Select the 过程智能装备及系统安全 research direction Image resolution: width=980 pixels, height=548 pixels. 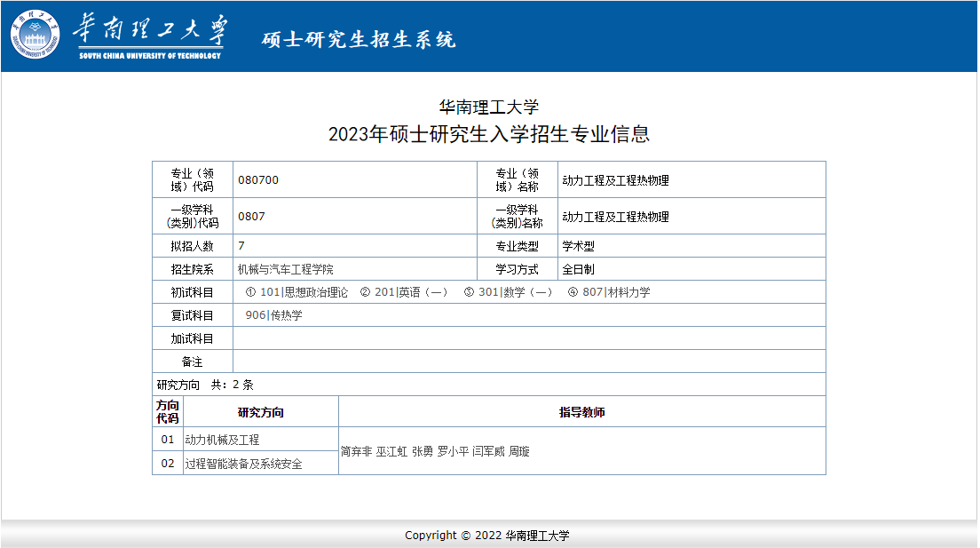(243, 464)
